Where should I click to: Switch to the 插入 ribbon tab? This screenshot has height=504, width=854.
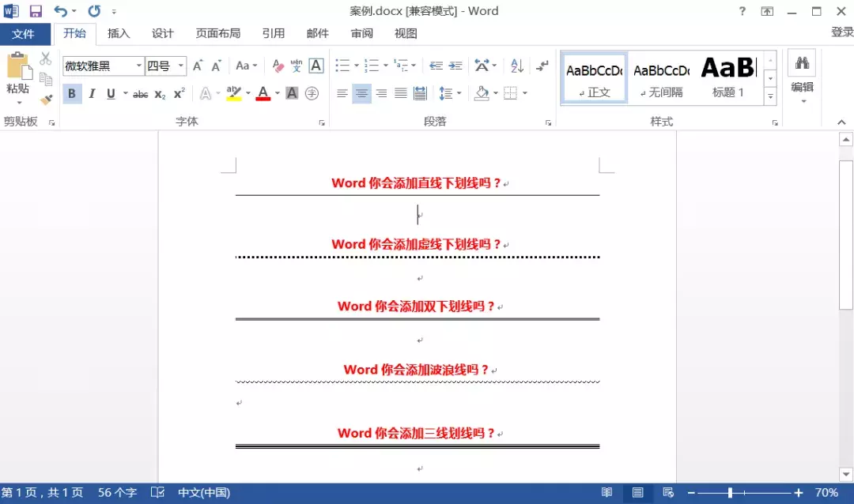pyautogui.click(x=118, y=33)
